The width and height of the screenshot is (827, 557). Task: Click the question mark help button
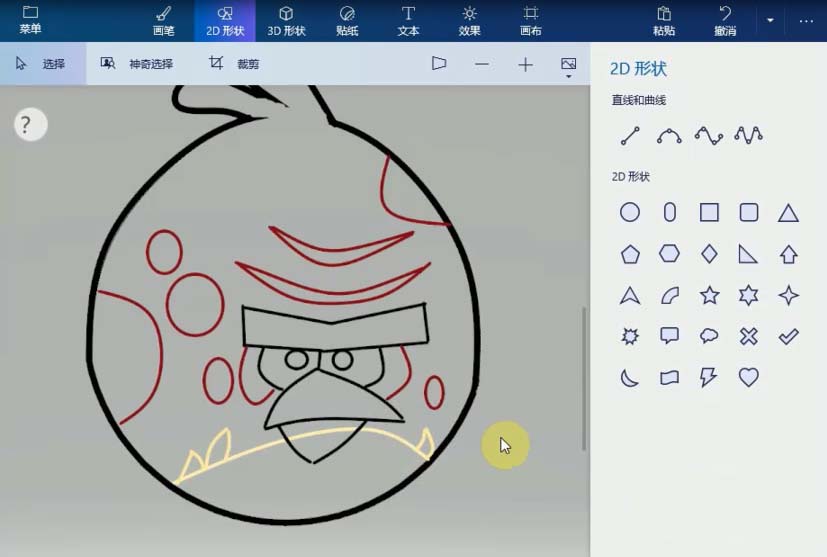tap(30, 124)
